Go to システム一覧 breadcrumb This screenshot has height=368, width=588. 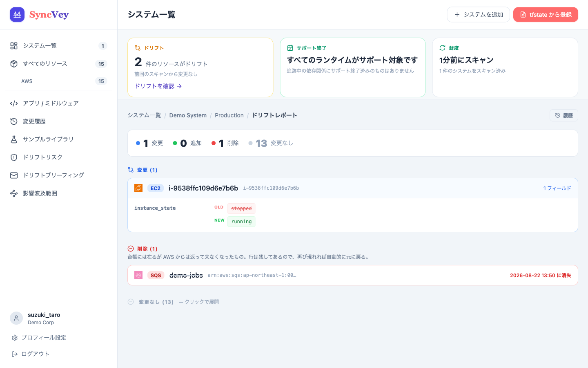coord(144,115)
